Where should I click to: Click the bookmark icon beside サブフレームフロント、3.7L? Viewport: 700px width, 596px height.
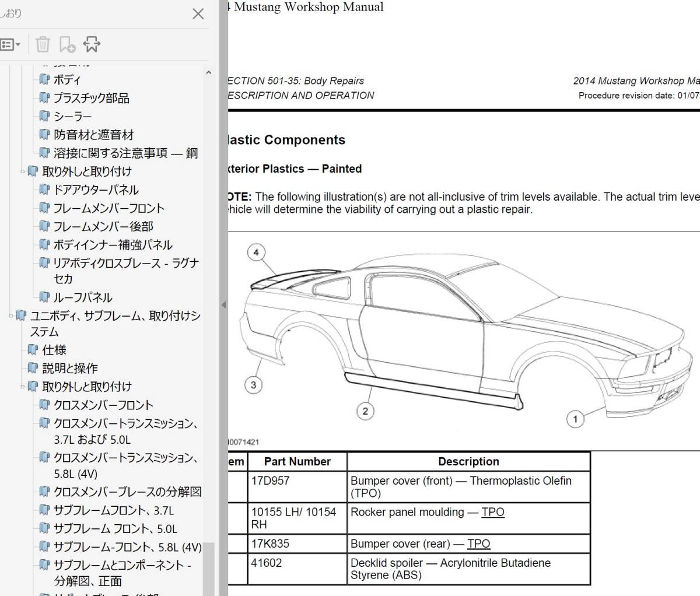44,510
